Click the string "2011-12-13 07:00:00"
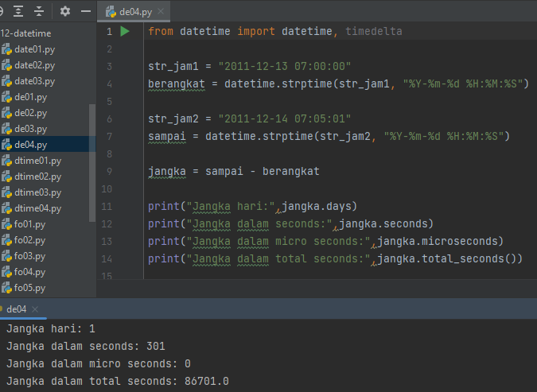 pos(285,67)
